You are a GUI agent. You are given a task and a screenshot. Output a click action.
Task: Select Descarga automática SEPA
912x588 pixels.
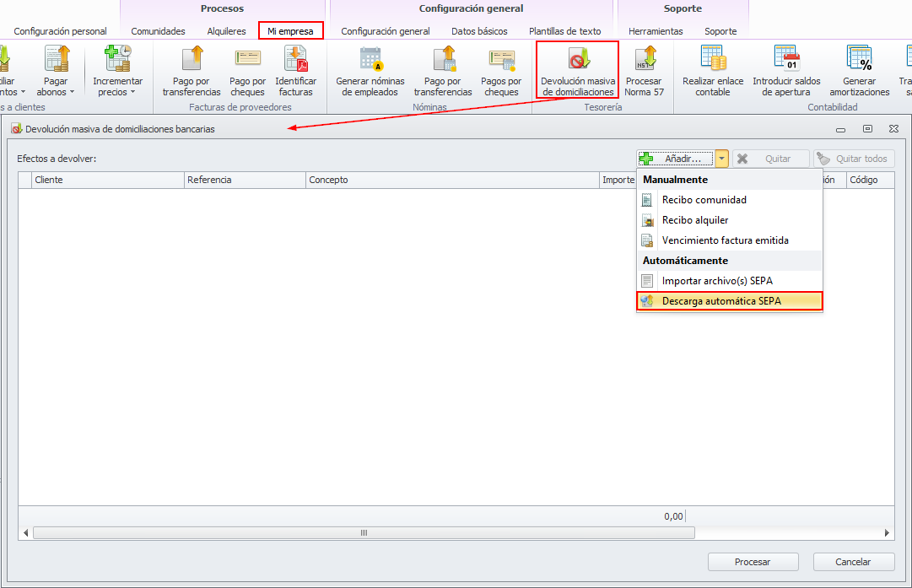730,301
